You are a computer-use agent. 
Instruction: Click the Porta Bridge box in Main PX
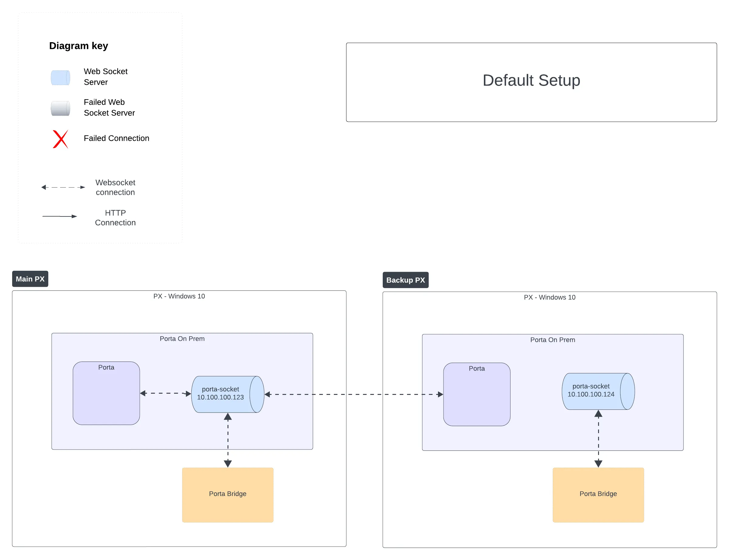228,495
